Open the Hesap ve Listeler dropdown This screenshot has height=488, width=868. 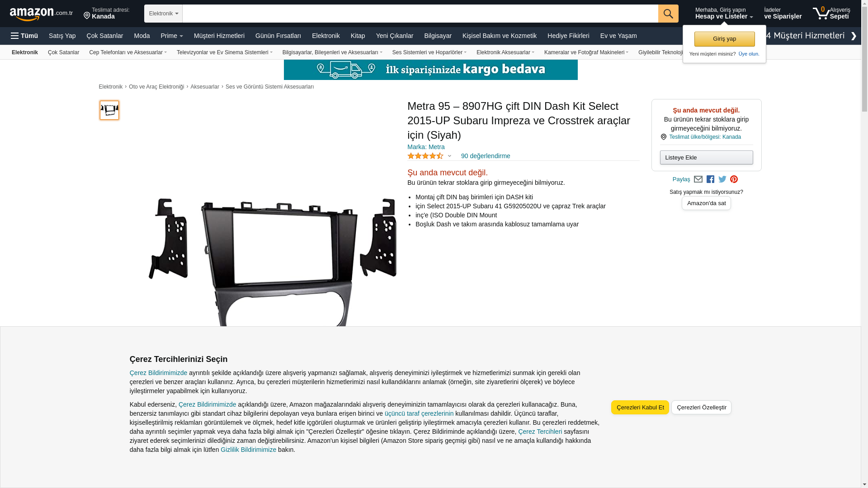(x=724, y=14)
